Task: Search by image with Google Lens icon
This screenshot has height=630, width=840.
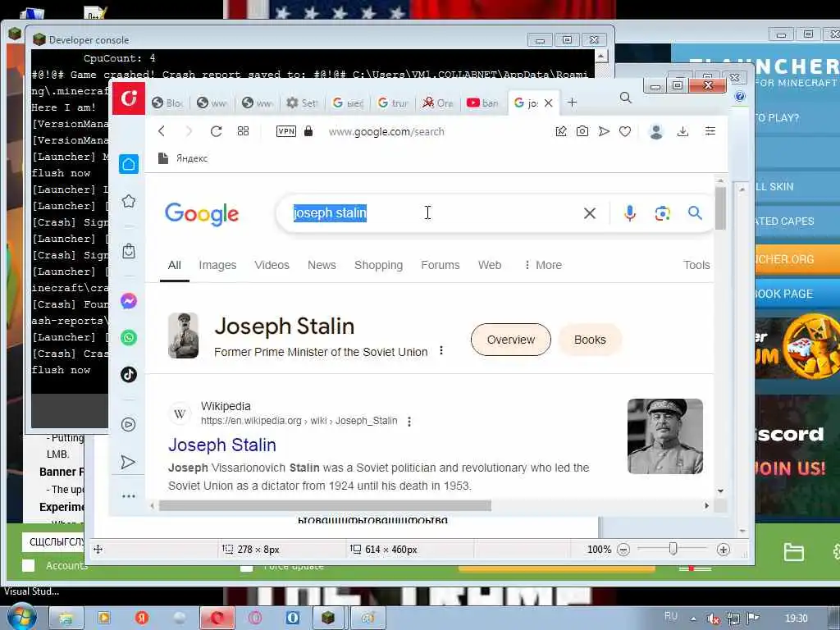Action: (662, 213)
